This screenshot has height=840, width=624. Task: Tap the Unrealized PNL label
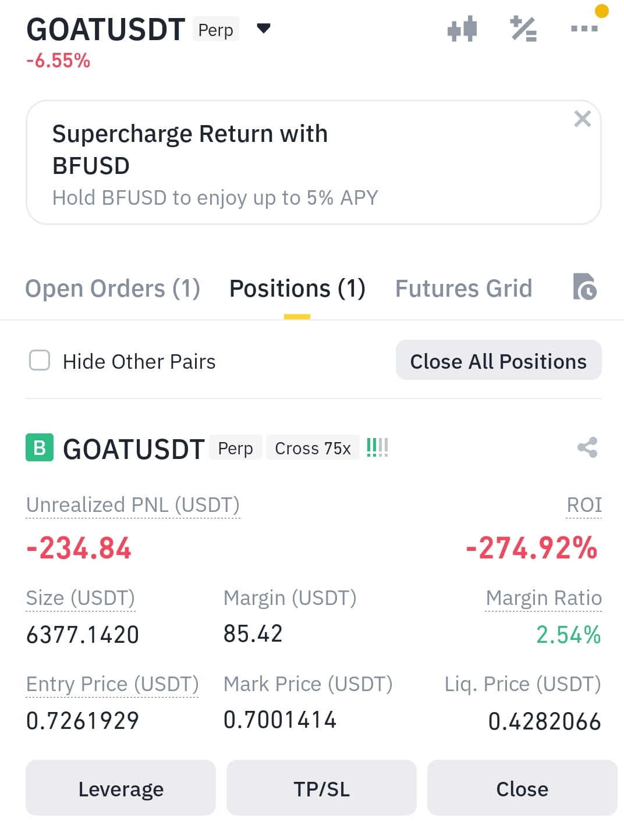(133, 505)
